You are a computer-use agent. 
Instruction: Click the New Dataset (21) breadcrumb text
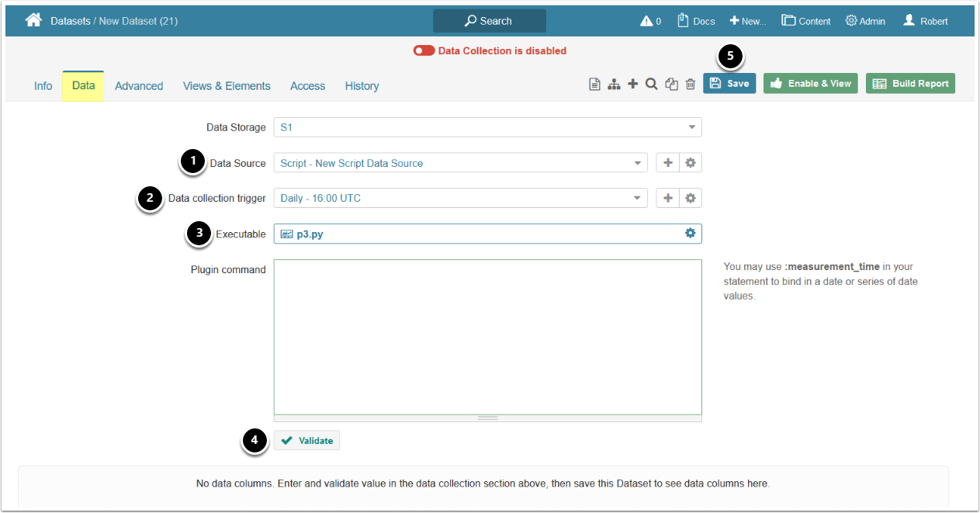(138, 21)
